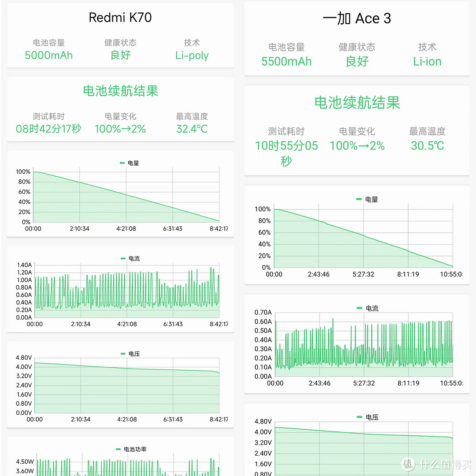Click the Redmi K70 title

click(x=120, y=18)
